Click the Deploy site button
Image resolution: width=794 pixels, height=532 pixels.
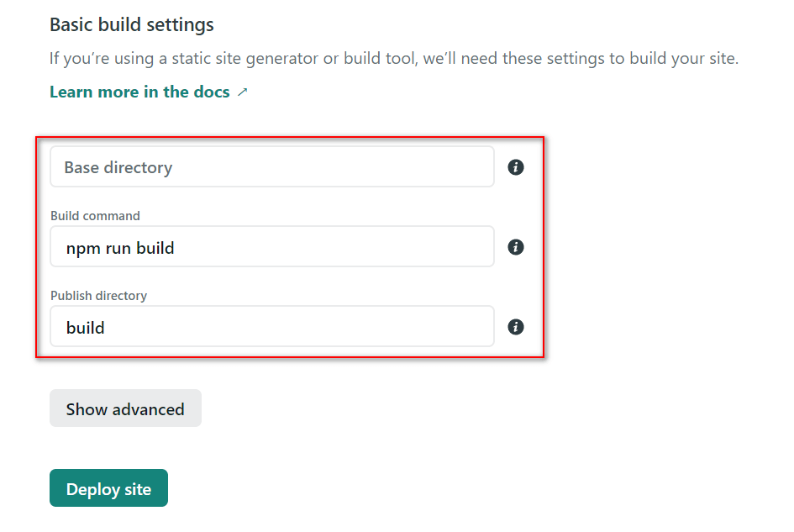pos(108,487)
